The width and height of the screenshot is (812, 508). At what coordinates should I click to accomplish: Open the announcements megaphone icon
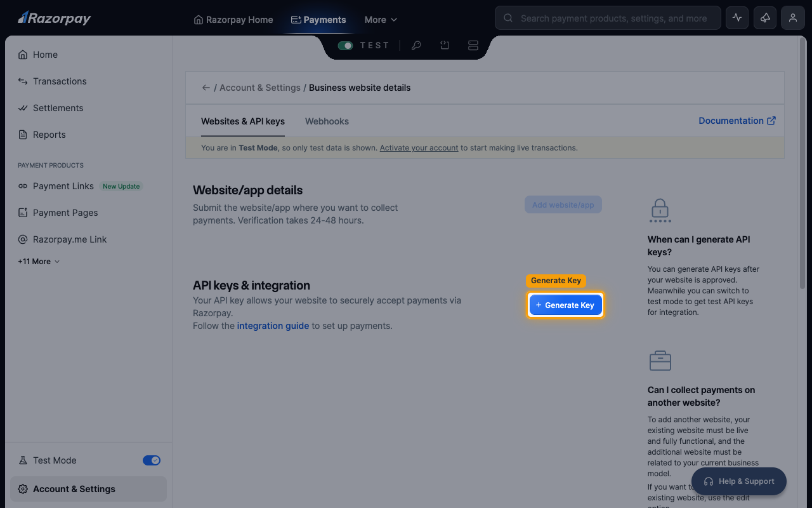tap(765, 18)
